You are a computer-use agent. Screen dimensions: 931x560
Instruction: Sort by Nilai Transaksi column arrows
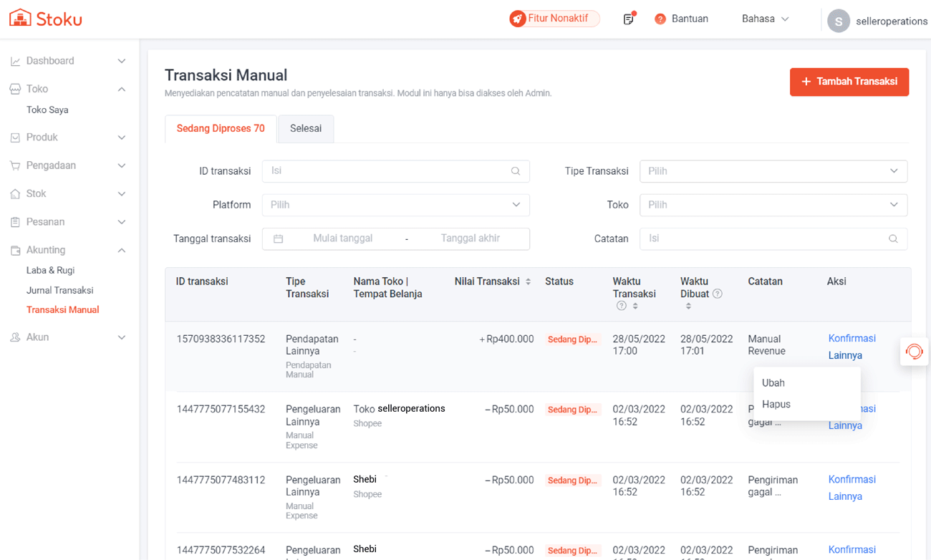[x=528, y=282]
